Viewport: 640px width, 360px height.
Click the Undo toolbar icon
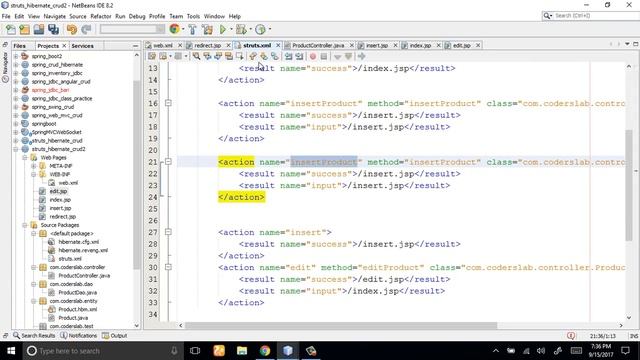[x=72, y=29]
